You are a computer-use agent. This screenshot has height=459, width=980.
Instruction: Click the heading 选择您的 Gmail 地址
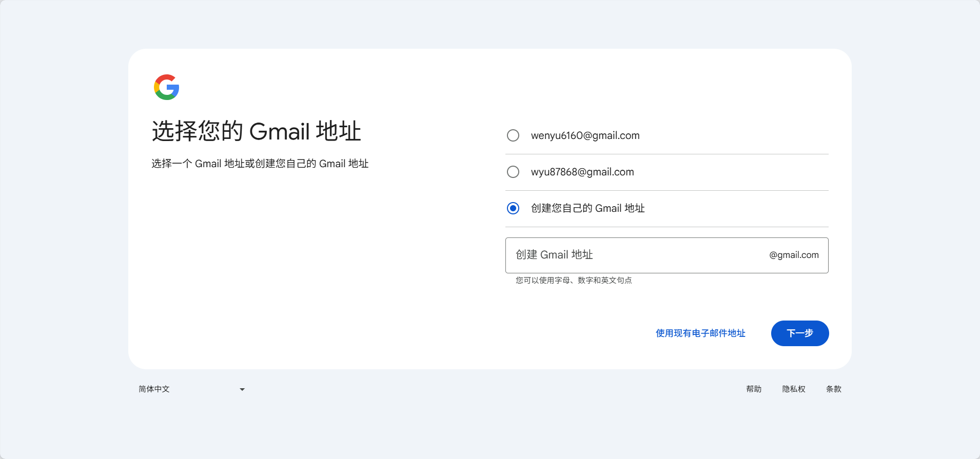[257, 131]
